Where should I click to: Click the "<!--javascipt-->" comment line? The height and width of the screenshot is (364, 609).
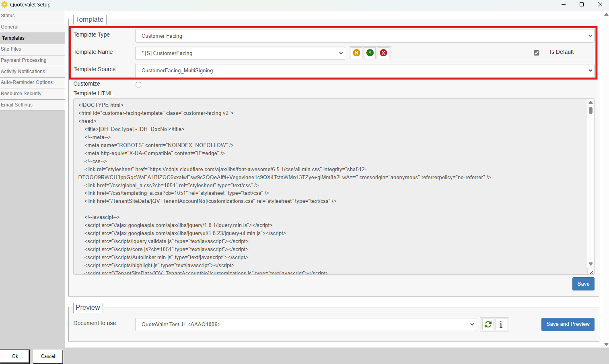(102, 217)
